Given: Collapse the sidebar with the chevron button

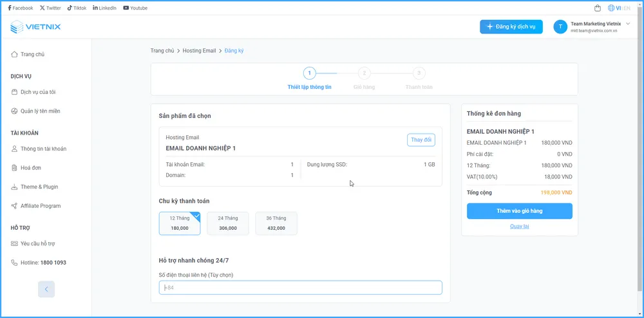Looking at the screenshot, I should 46,289.
